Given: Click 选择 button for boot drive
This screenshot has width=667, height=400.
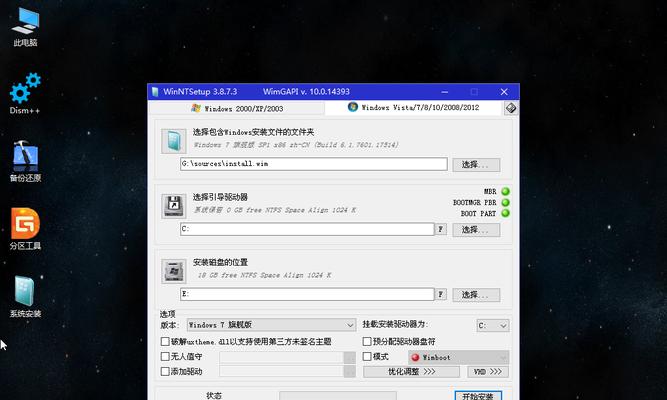Looking at the screenshot, I should pyautogui.click(x=476, y=230).
